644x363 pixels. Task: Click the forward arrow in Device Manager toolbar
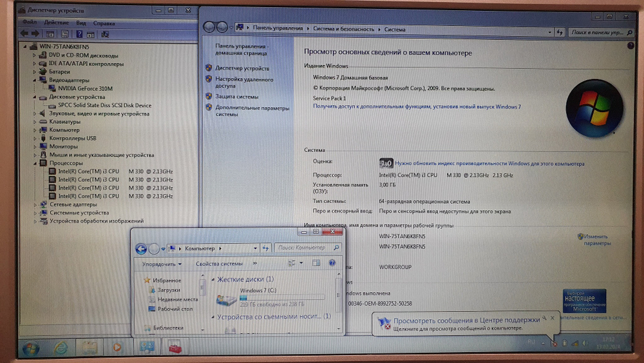pos(35,34)
